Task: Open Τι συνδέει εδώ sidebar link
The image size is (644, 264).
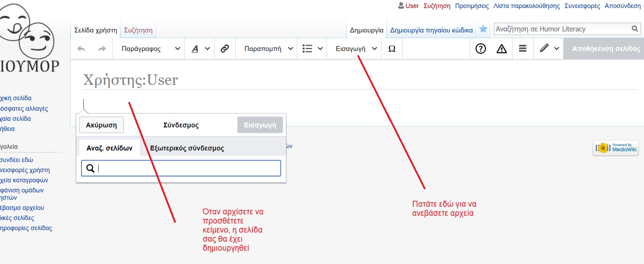Action: click(x=16, y=160)
